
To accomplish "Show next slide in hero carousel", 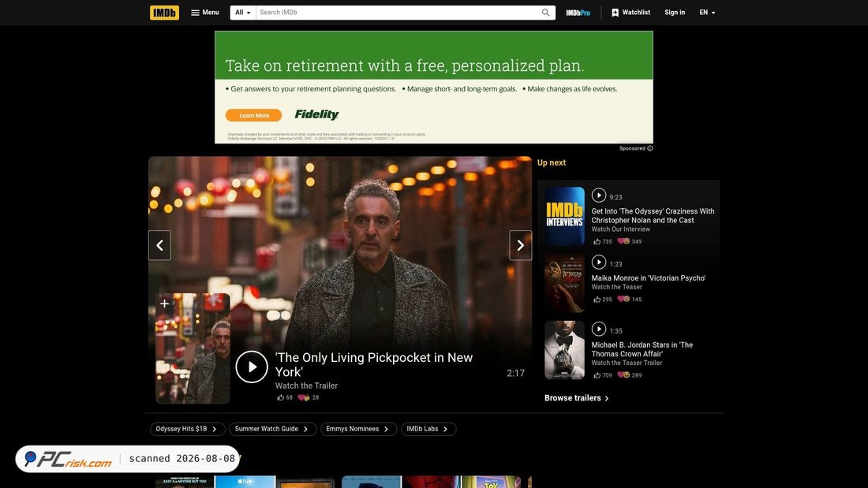I will [x=520, y=245].
